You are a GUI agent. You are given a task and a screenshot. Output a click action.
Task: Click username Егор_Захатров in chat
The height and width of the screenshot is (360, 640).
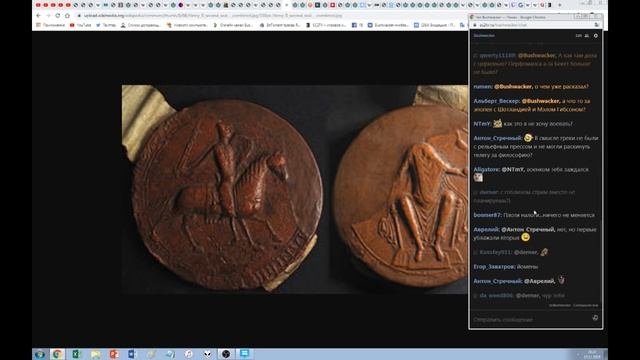(x=494, y=267)
